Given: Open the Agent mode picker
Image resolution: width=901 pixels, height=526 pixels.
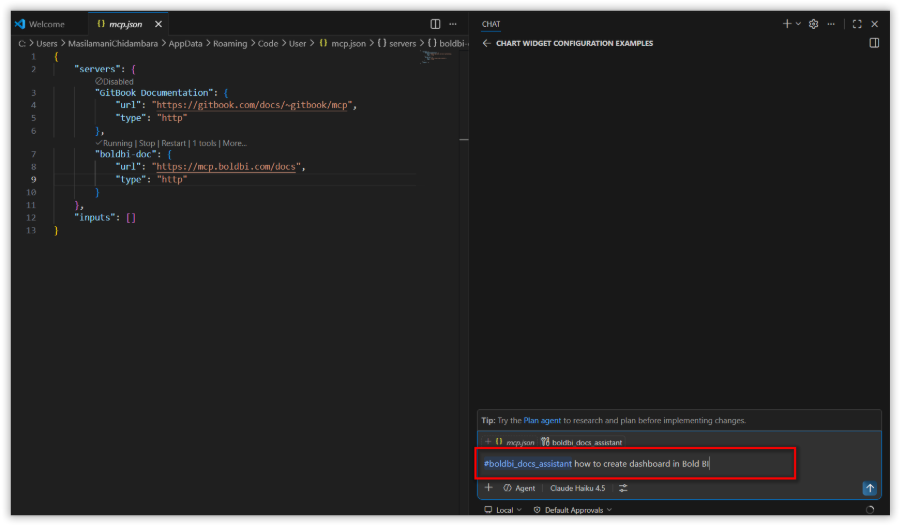Looking at the screenshot, I should (x=519, y=488).
